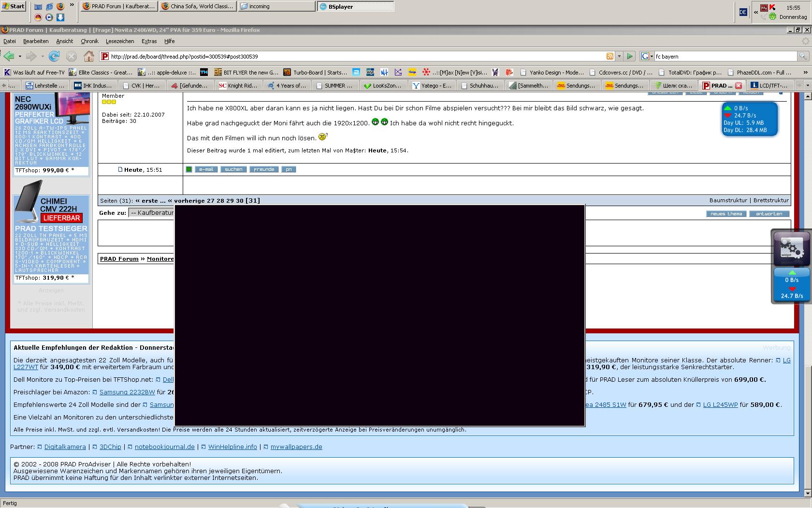
Task: Open the Gehe zu forum jump dropdown
Action: click(151, 213)
